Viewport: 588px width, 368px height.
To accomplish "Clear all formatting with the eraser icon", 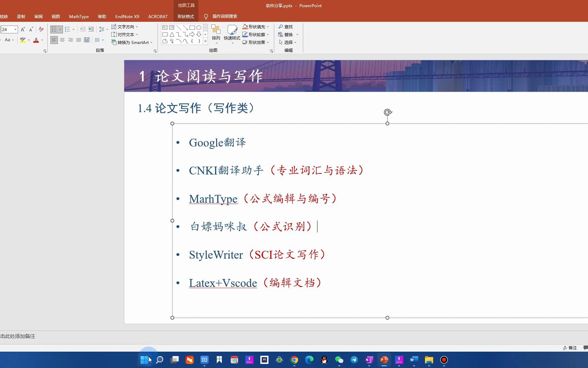I will tap(41, 30).
